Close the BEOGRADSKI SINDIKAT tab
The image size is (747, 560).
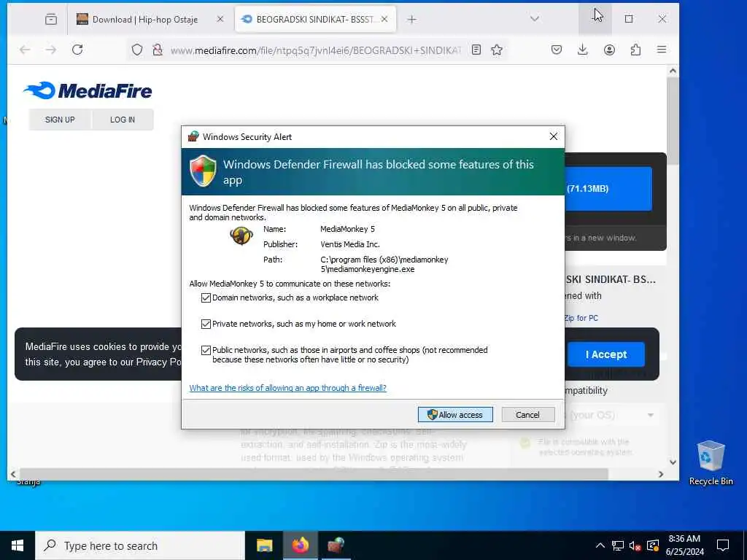pos(384,19)
